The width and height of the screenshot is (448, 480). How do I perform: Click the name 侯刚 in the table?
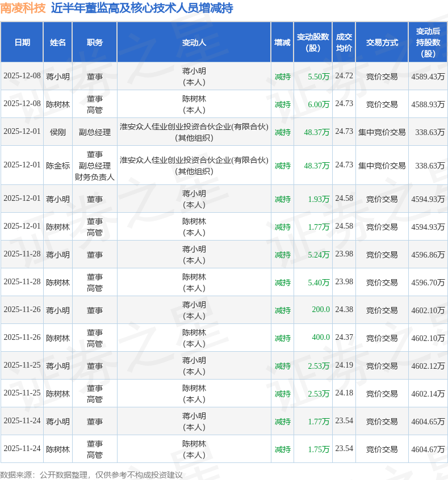tap(58, 132)
